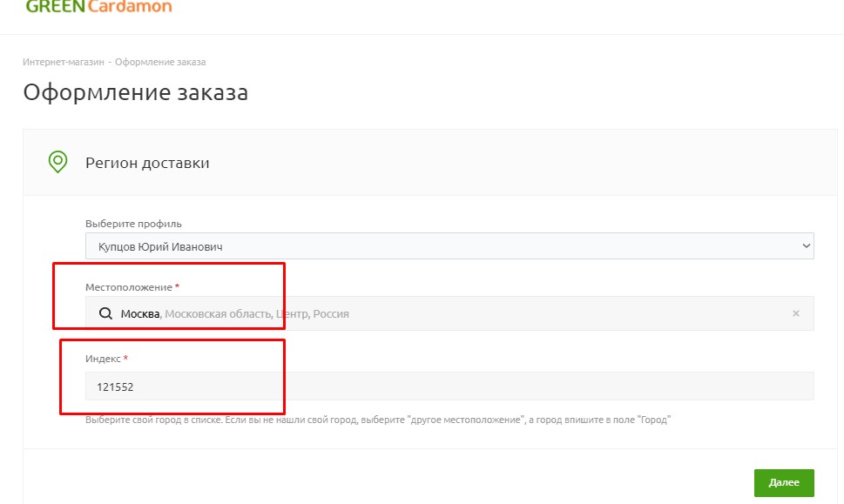Click the hint text below the index field
The image size is (844, 504).
[x=378, y=420]
